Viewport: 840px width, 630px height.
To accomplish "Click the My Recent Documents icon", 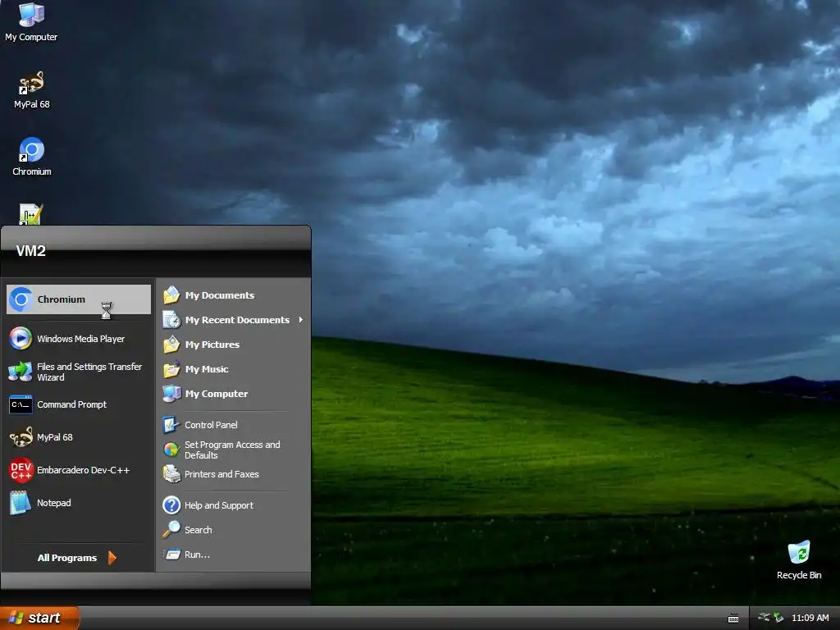I will 171,320.
